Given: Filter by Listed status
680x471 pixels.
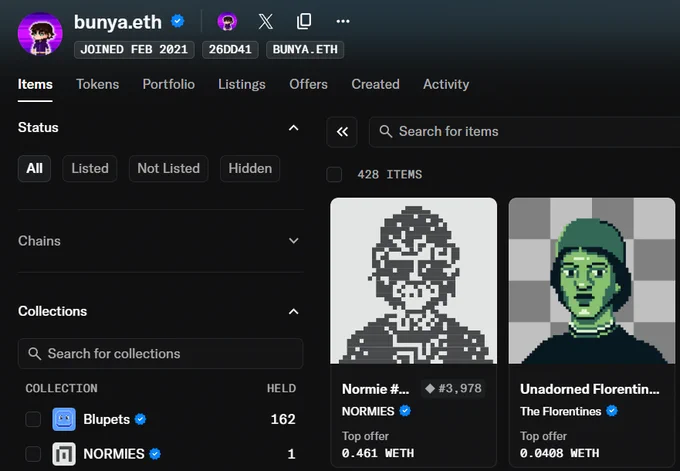Looking at the screenshot, I should (90, 168).
